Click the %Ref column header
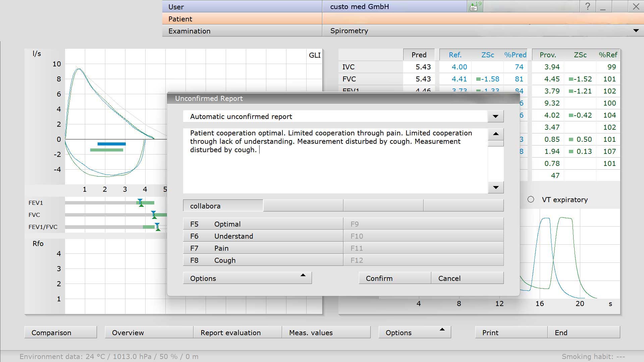 [x=608, y=55]
